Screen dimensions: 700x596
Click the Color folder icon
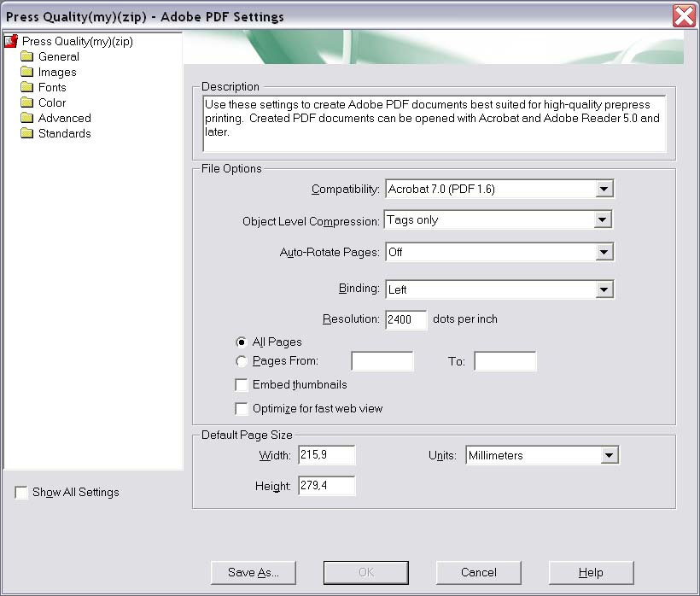(x=27, y=102)
